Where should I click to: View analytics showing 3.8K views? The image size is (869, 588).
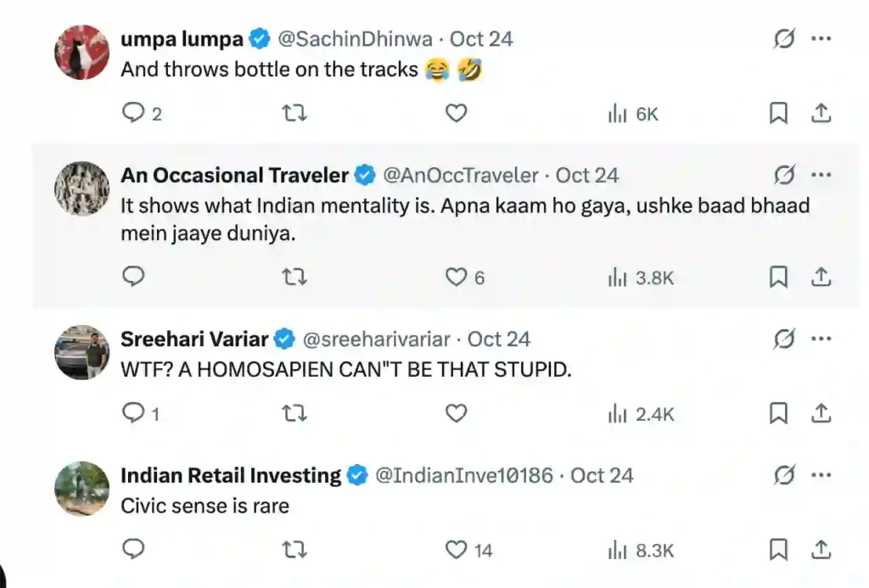coord(641,277)
